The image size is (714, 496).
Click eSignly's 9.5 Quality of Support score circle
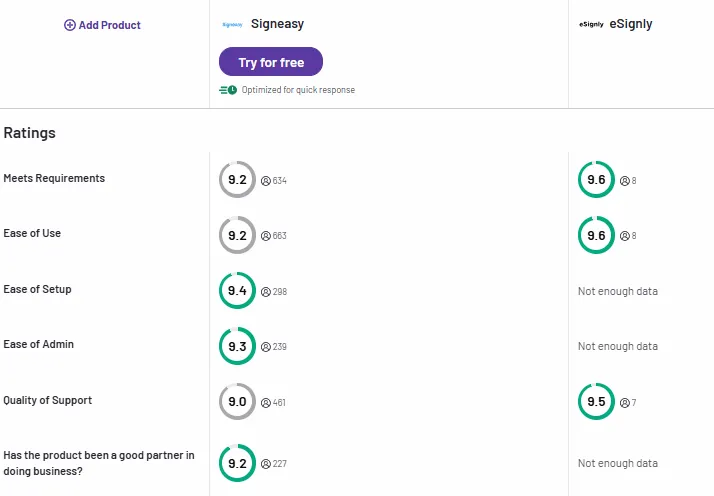(596, 402)
